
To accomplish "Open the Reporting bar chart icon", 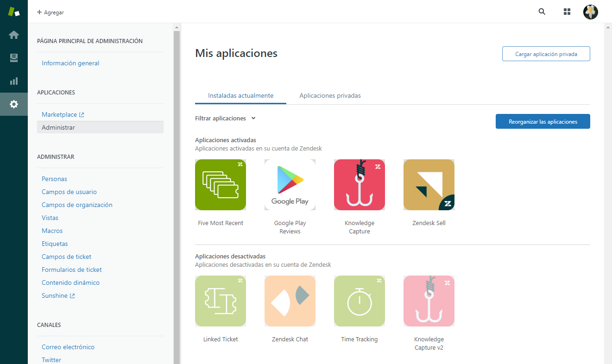I will [14, 81].
